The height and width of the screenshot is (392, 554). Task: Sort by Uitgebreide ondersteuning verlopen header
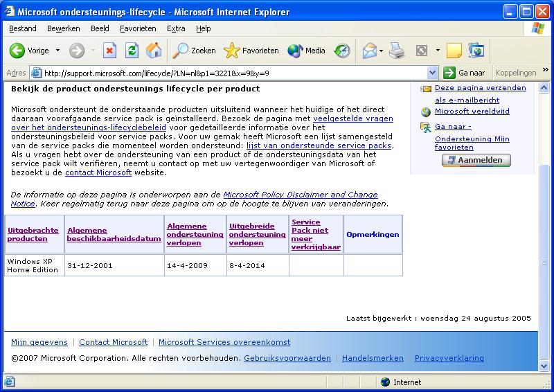[x=257, y=234]
